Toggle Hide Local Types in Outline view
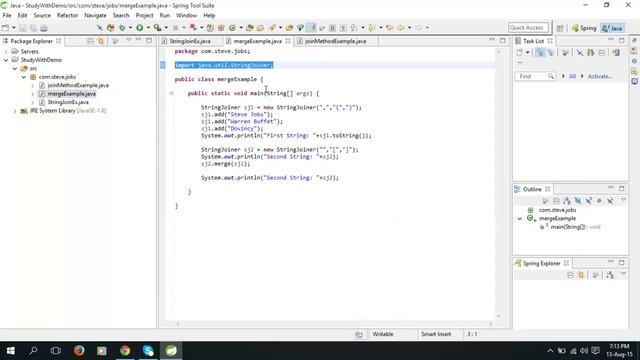Screen dimensions: 640x360 (610, 201)
